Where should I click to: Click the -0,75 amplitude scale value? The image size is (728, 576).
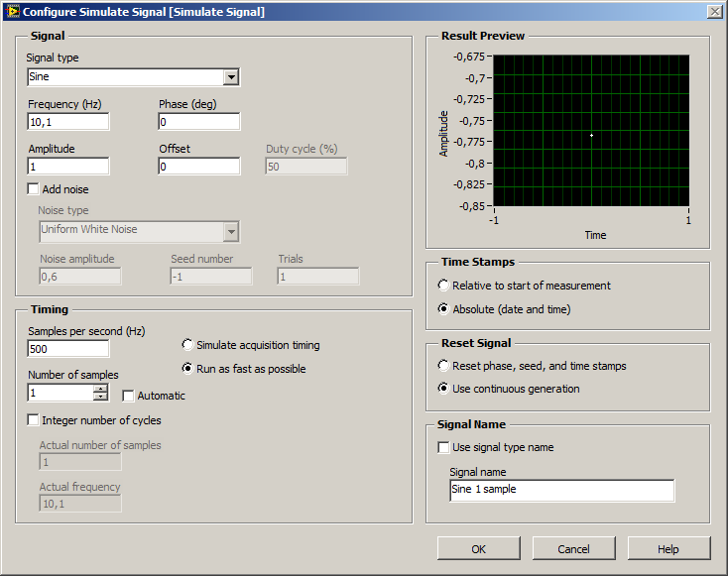[473, 121]
